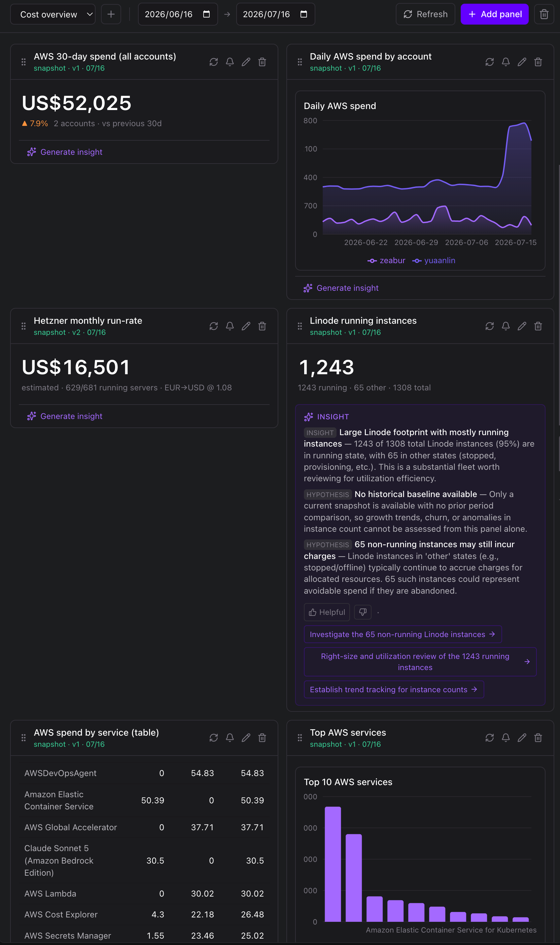Refresh the AWS 30-day spend panel

[214, 62]
